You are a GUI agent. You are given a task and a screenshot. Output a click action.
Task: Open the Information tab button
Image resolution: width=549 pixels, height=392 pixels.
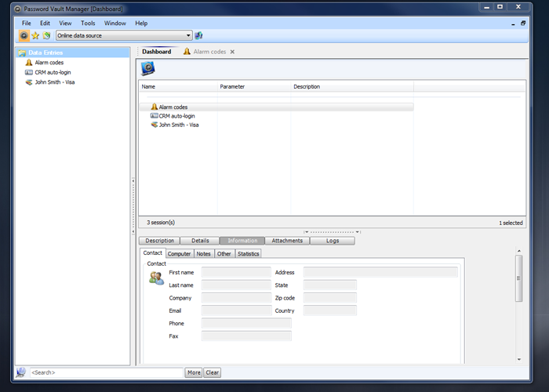click(x=242, y=241)
